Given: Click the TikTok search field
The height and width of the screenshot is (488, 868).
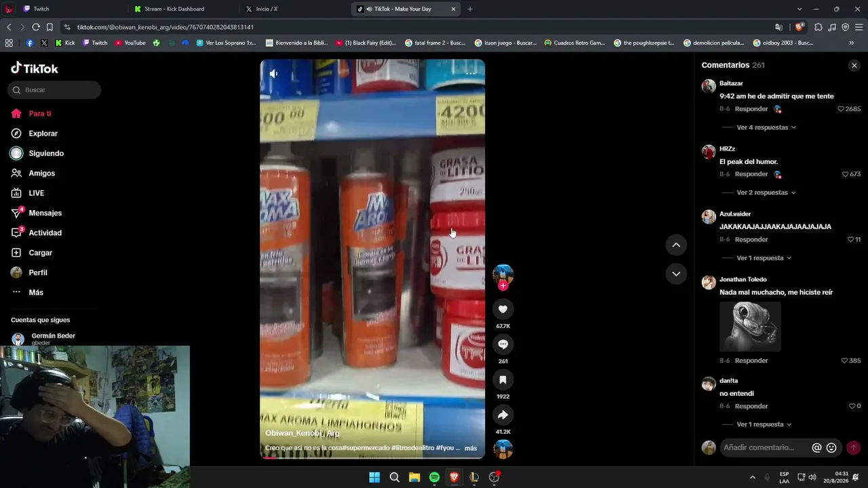Looking at the screenshot, I should [x=54, y=90].
